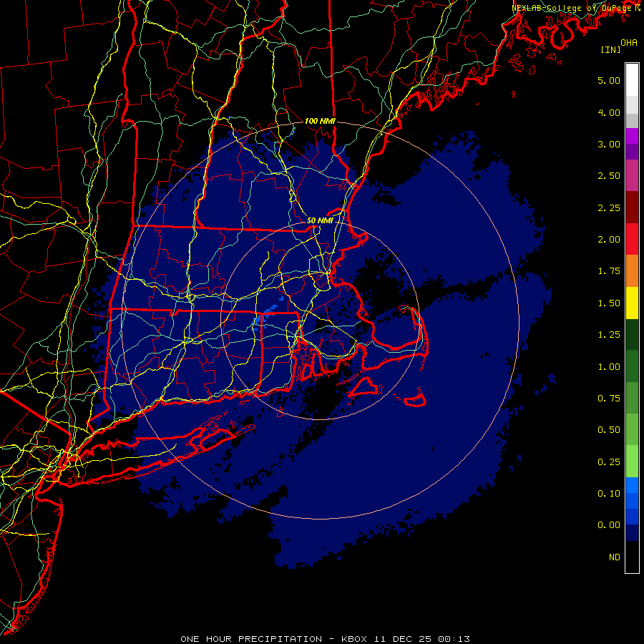Image resolution: width=644 pixels, height=644 pixels.
Task: Click the black ND segment of the legend
Action: [632, 557]
